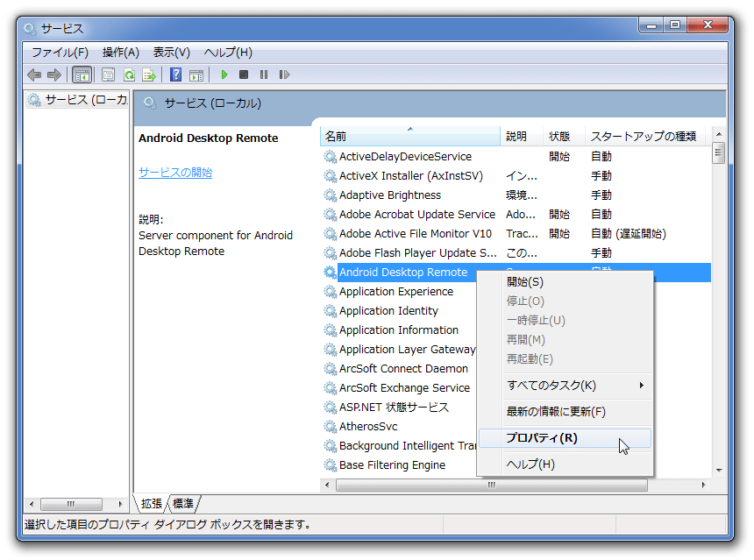Click the 自動 (遅延開始) startup type cell
The height and width of the screenshot is (560, 754).
pos(629,234)
